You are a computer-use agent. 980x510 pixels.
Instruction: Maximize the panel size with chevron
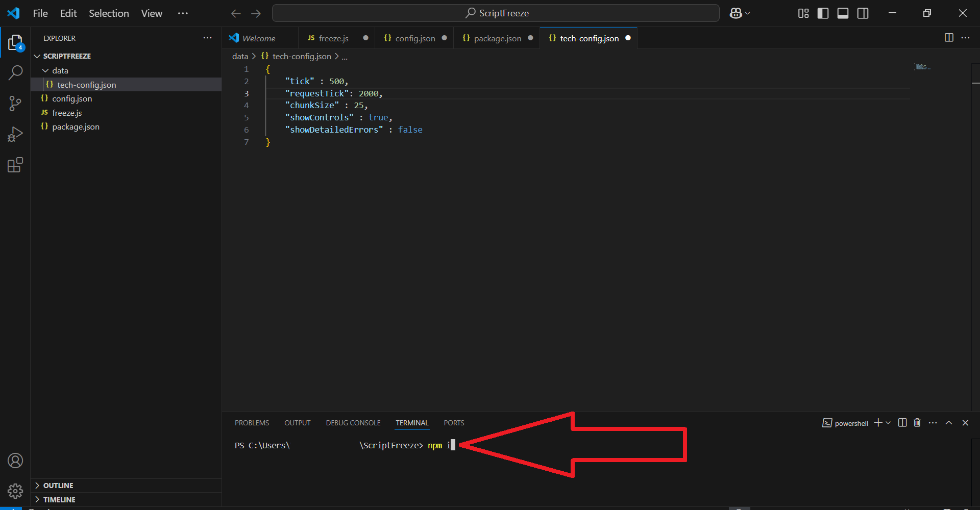pos(949,423)
